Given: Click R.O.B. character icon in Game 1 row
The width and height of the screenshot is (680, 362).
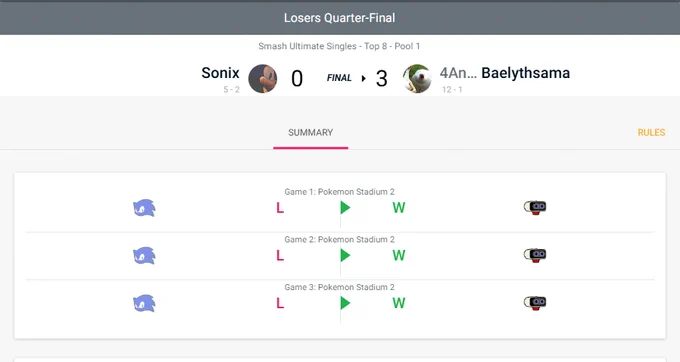Looking at the screenshot, I should (x=535, y=208).
